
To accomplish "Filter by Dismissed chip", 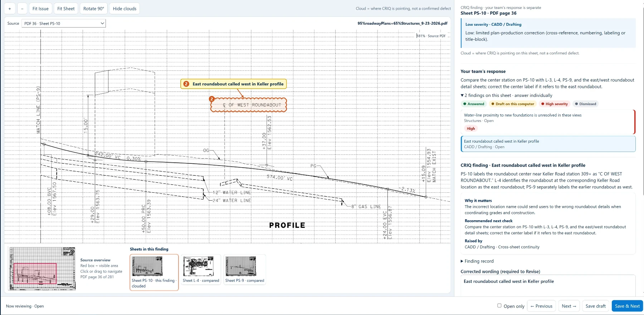I will pyautogui.click(x=586, y=104).
